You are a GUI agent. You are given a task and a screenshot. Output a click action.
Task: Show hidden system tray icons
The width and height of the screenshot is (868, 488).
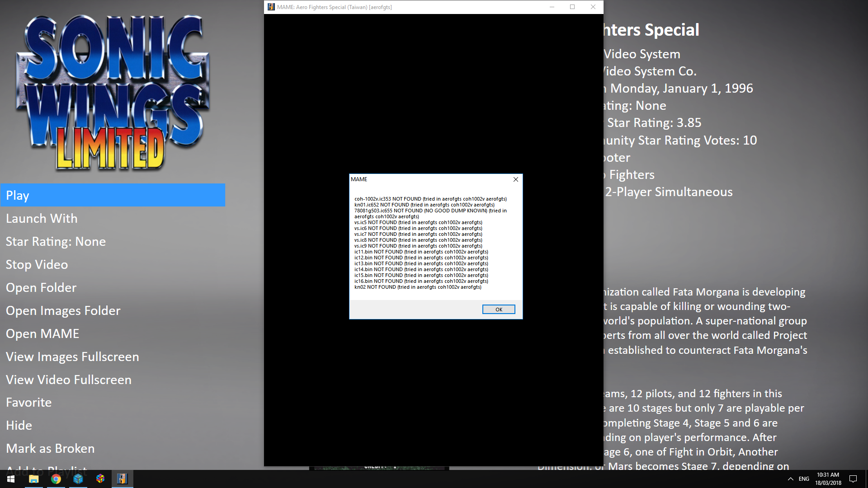[x=790, y=479]
